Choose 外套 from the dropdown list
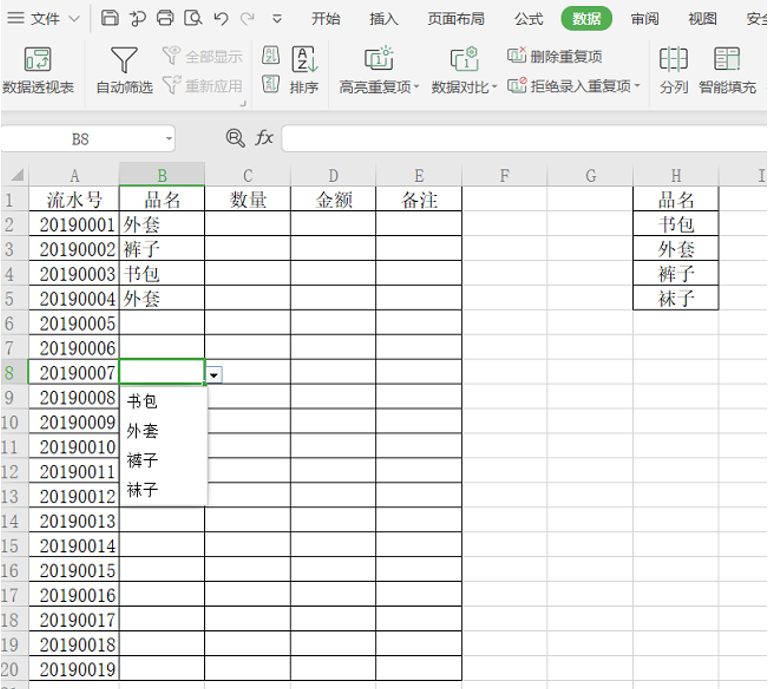This screenshot has height=689, width=771. (163, 431)
